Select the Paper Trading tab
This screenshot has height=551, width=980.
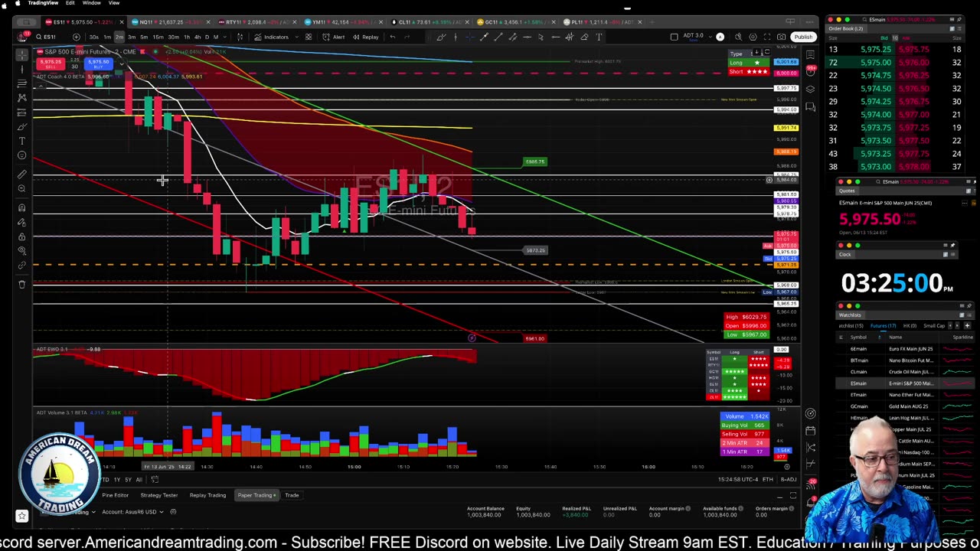tap(256, 495)
